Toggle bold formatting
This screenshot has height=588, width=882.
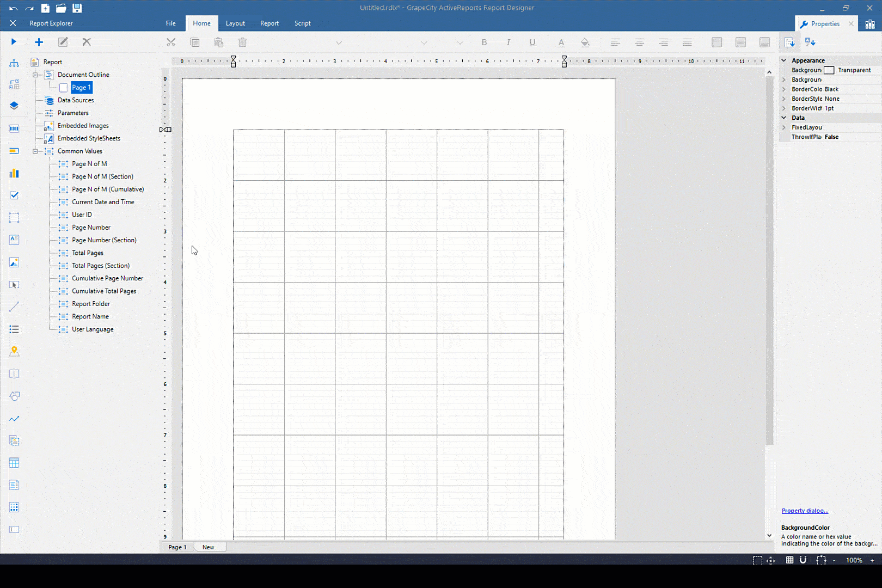484,42
